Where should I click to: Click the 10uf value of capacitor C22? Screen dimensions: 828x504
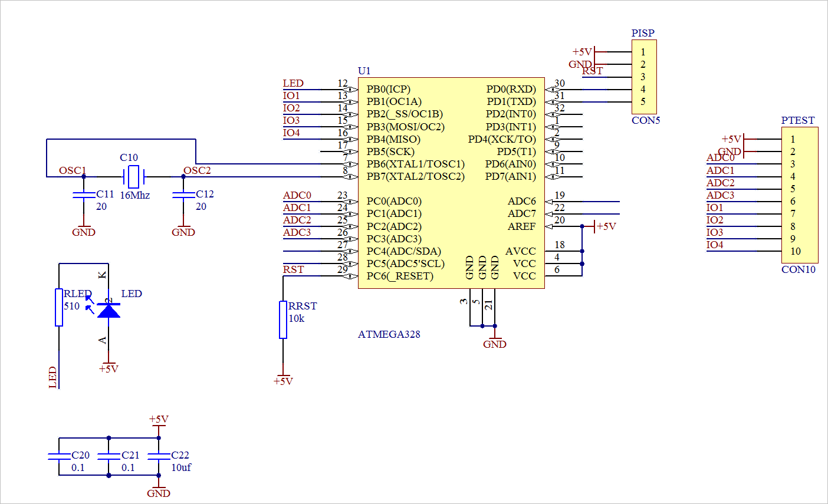click(x=181, y=467)
